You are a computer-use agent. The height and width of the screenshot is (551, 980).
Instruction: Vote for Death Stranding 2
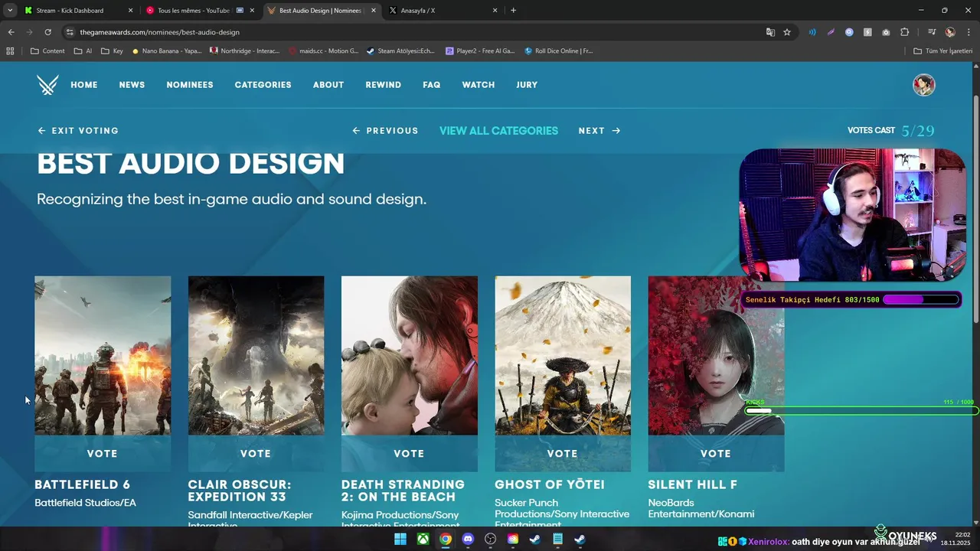[409, 454]
